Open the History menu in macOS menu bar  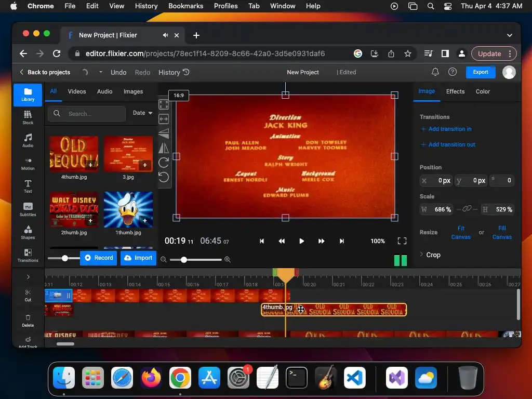(146, 6)
